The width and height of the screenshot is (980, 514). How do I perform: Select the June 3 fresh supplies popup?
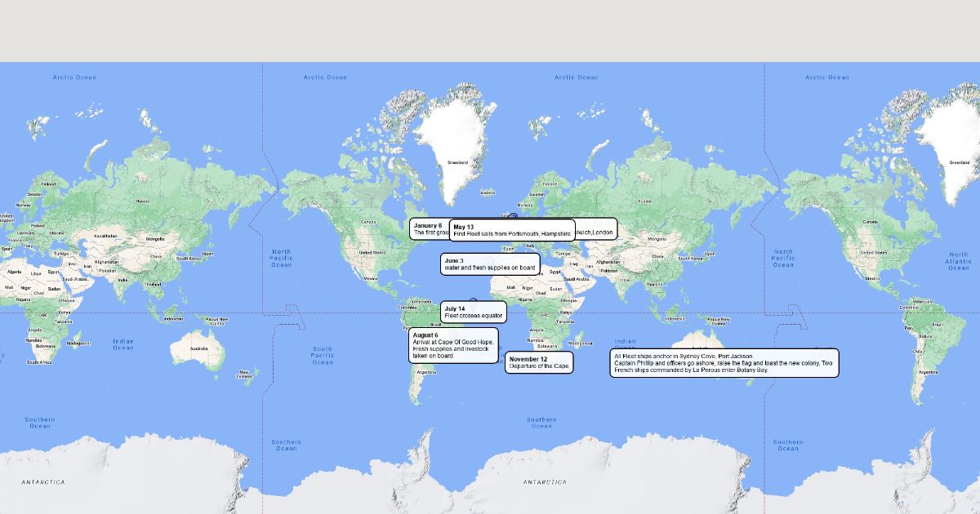click(x=490, y=264)
